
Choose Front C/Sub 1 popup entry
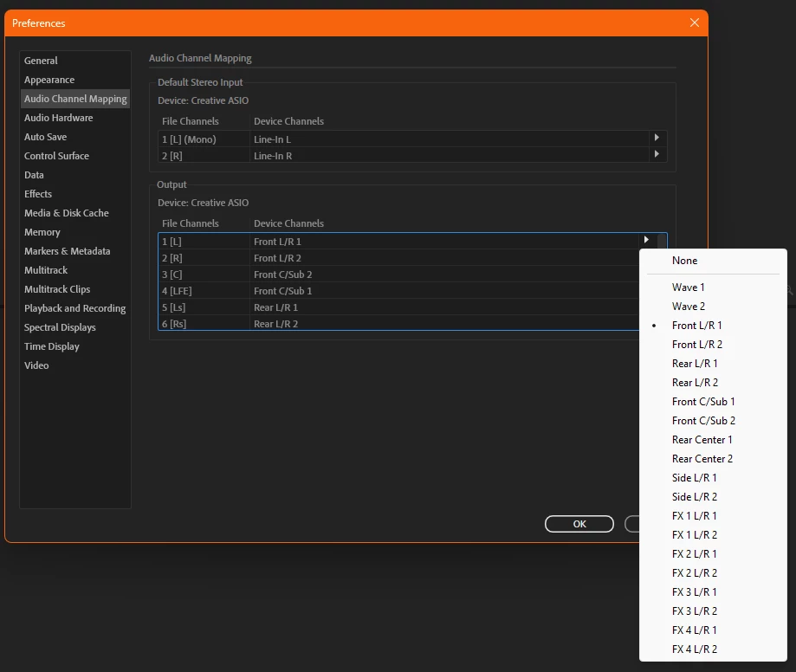point(713,402)
